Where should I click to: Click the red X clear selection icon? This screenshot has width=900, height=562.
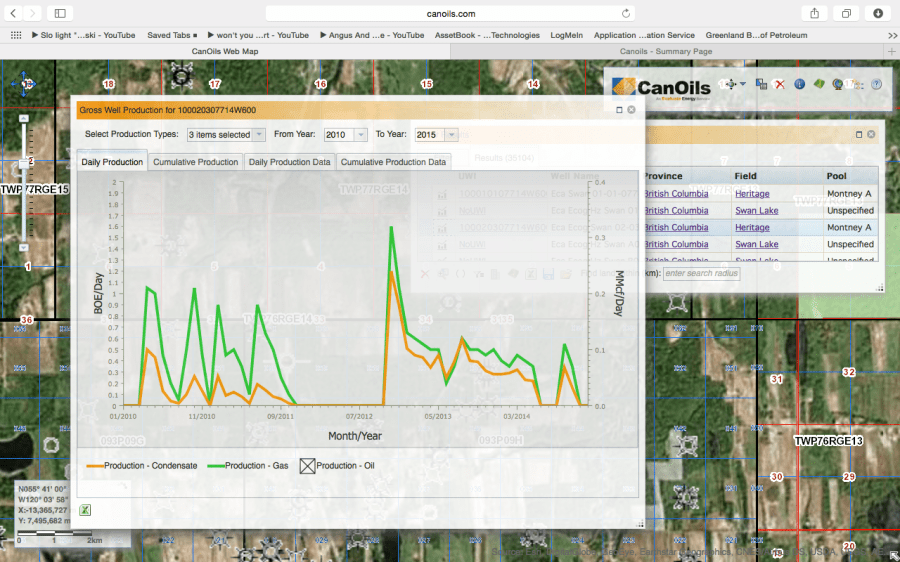(779, 85)
